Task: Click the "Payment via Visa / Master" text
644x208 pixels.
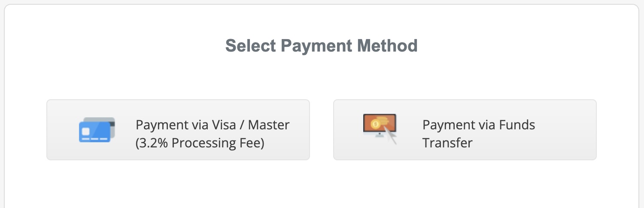Action: (x=213, y=125)
